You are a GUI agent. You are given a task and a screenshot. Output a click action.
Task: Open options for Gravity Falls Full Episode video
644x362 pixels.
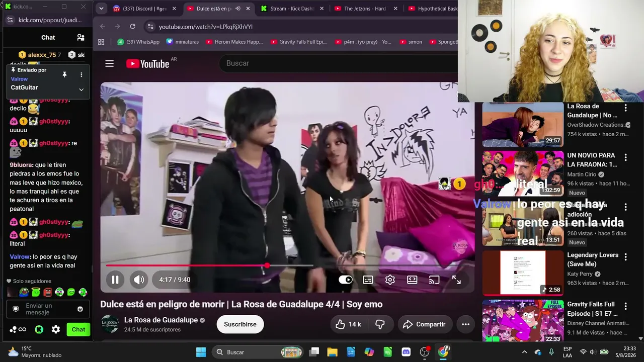625,306
